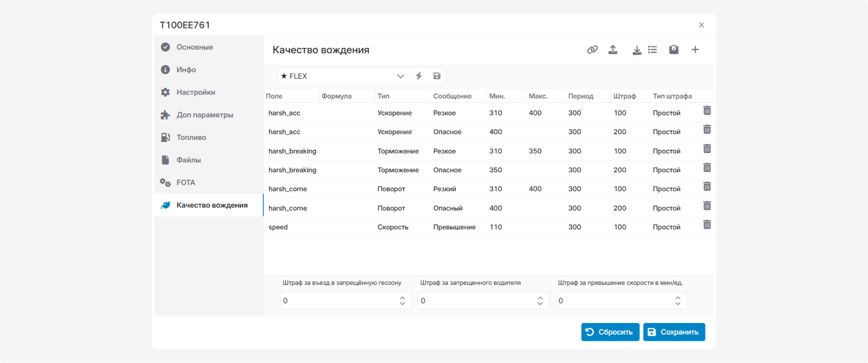
Task: Delete the harsh_breaking Опасное row
Action: 707,168
